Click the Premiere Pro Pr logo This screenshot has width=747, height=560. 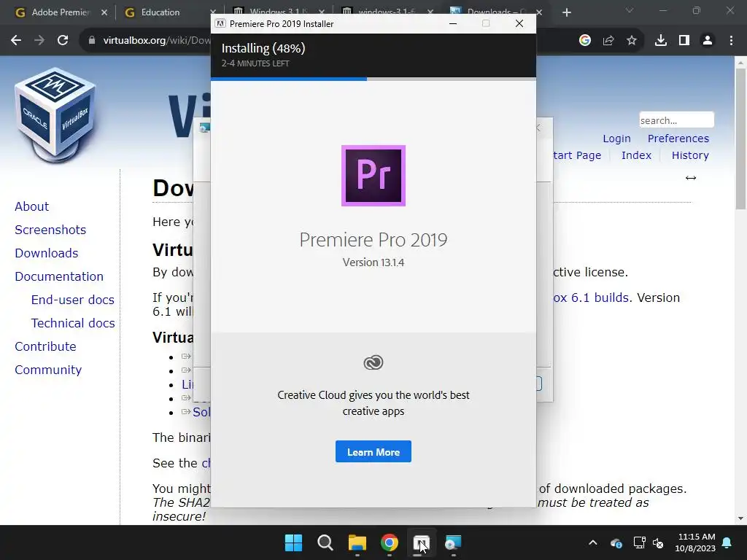[373, 176]
